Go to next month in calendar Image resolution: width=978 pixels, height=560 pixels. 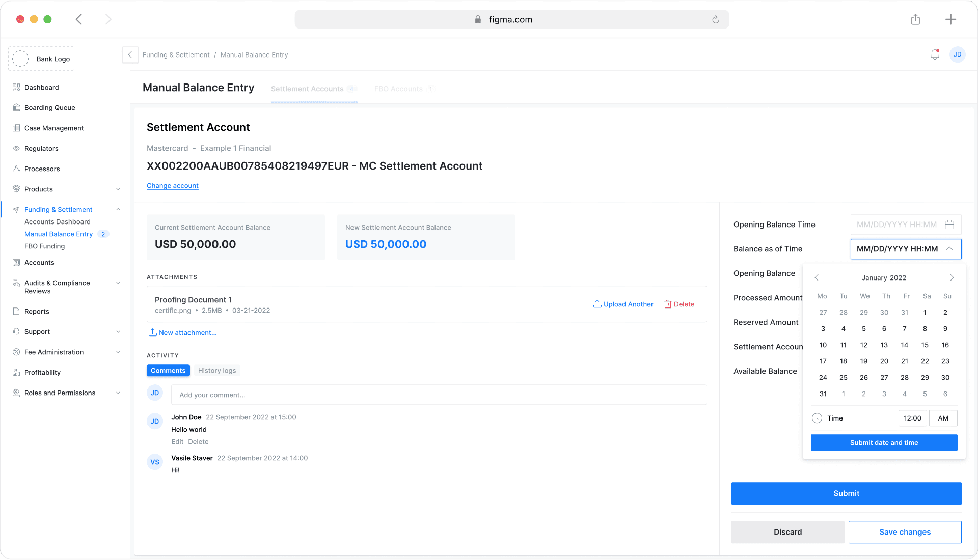coord(952,277)
